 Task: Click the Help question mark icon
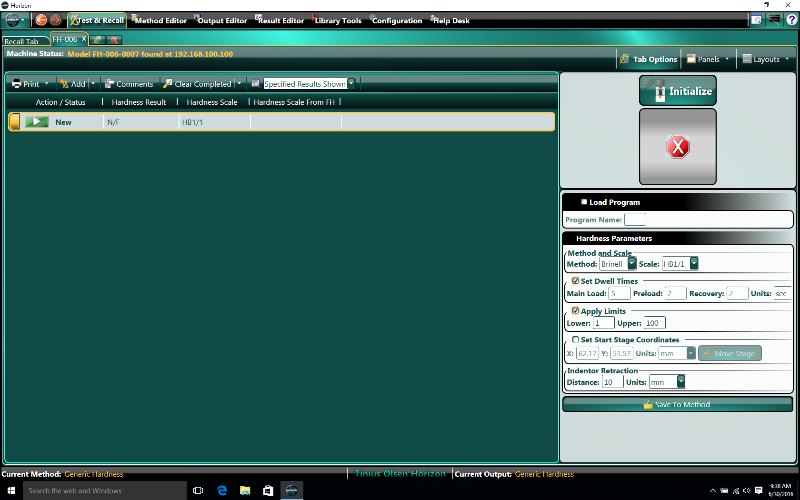pyautogui.click(x=776, y=19)
